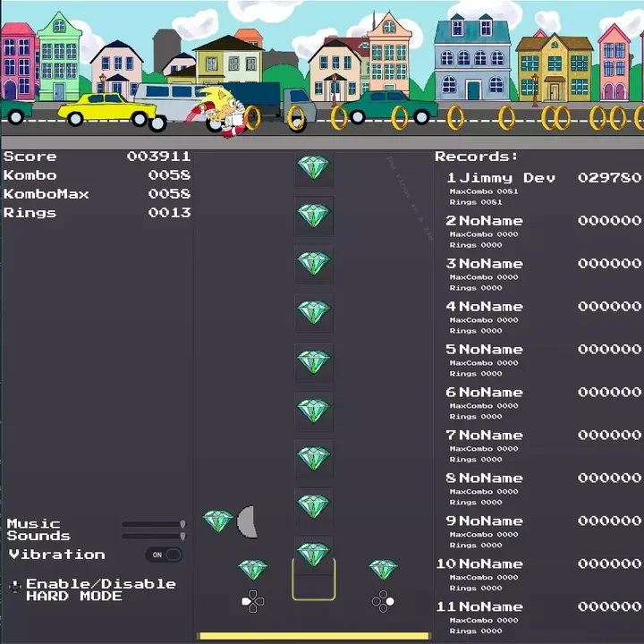This screenshot has height=644, width=644.
Task: Click the Records: heading
Action: (x=477, y=156)
